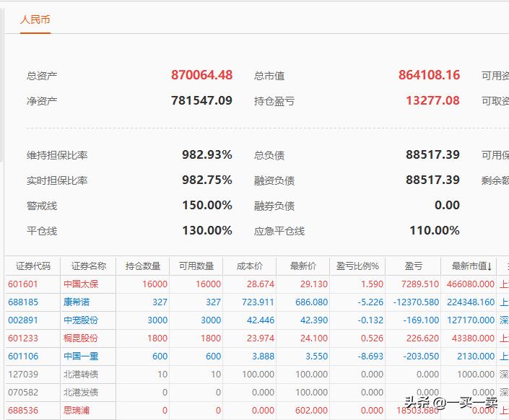
Task: Click the 持仓数量 column header
Action: pos(142,266)
